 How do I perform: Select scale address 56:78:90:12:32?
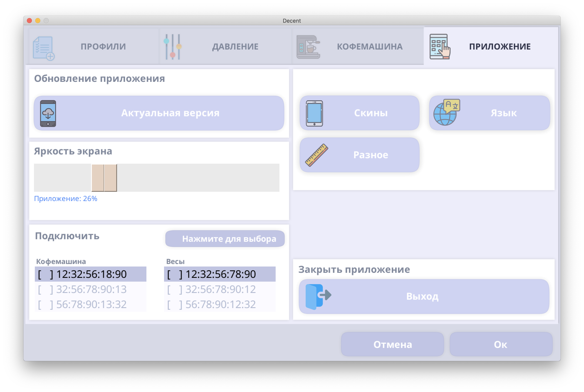(x=220, y=304)
